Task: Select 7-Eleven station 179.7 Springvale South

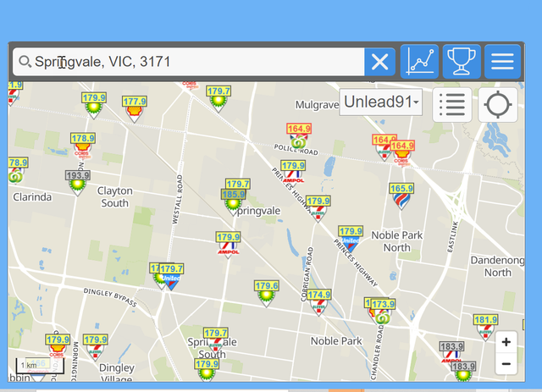Action: pyautogui.click(x=216, y=340)
